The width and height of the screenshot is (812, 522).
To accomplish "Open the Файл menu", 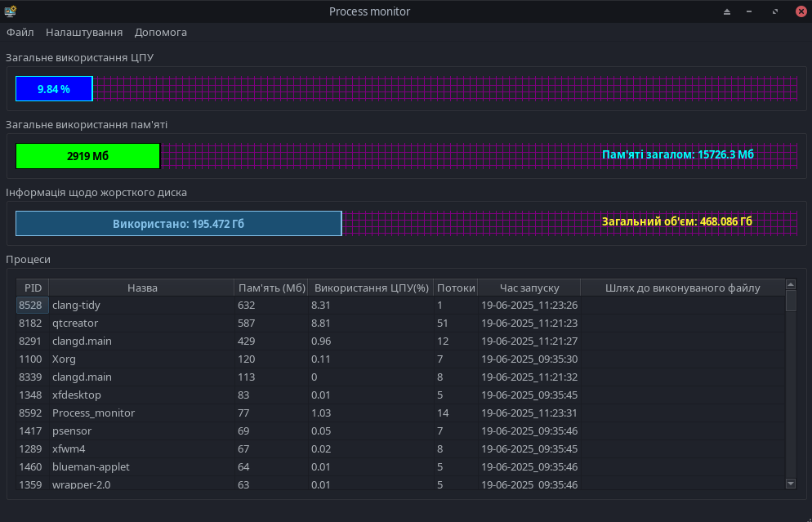I will click(x=20, y=32).
